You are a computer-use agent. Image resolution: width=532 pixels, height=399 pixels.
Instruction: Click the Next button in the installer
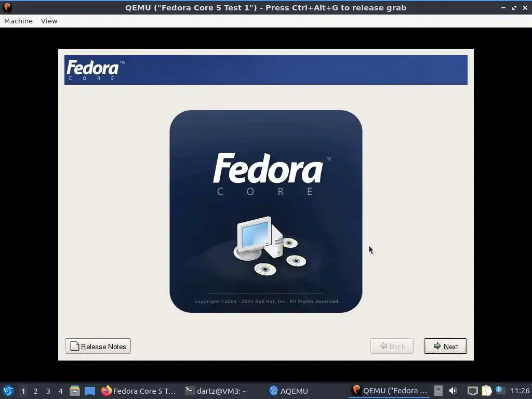(445, 346)
